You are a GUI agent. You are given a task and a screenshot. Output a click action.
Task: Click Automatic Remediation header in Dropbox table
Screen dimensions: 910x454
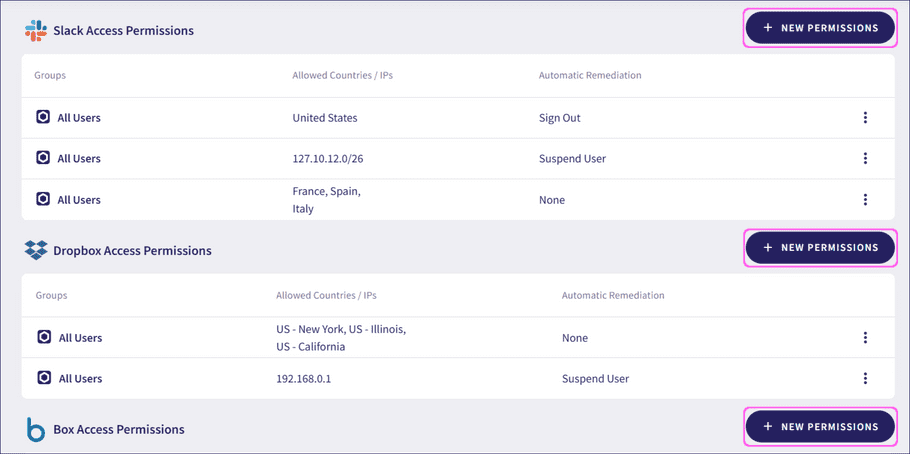[613, 295]
